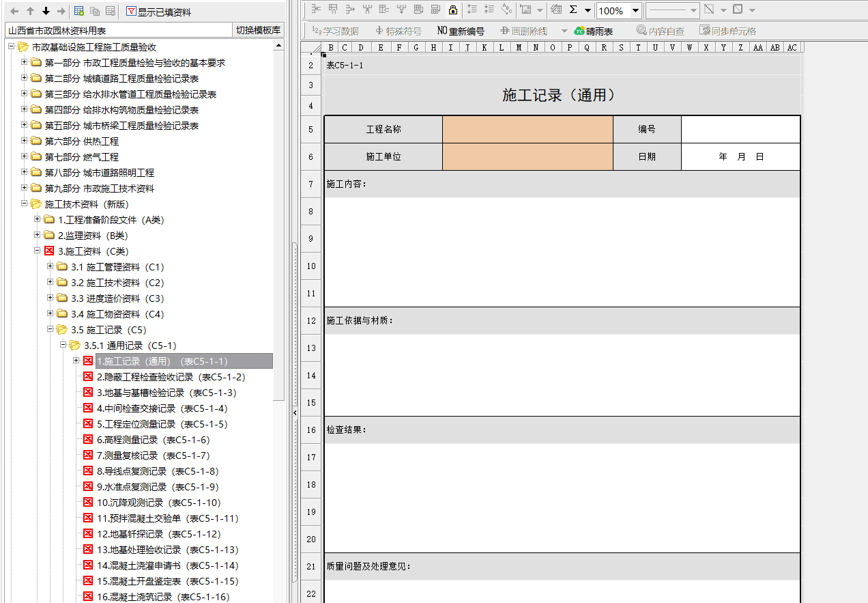Select 7.测量复核记录（表C5-1-7）

point(153,455)
